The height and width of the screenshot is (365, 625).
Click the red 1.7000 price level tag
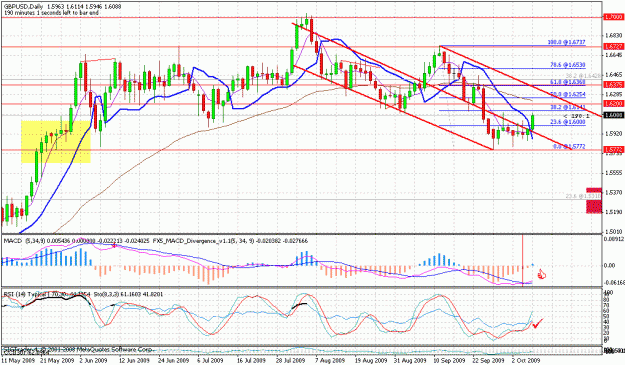click(613, 17)
